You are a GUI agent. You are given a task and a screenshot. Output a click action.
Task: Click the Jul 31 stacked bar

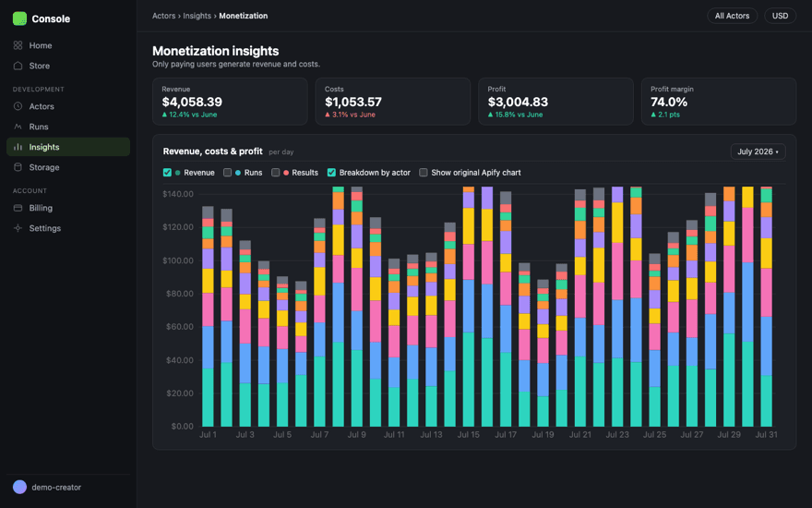point(767,307)
